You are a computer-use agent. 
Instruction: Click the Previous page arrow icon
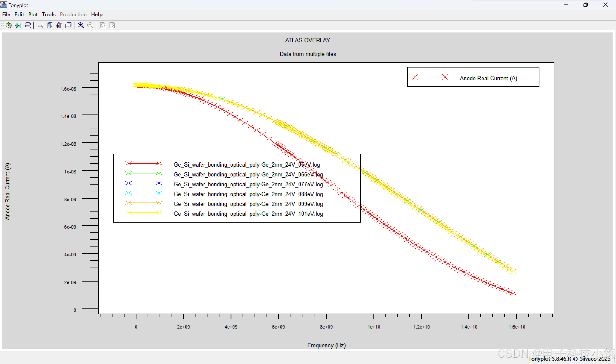pyautogui.click(x=103, y=25)
